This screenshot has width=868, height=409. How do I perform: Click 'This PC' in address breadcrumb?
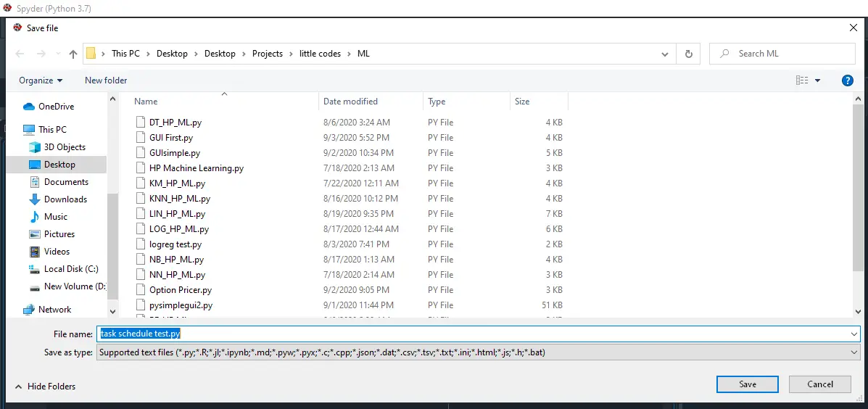(125, 54)
